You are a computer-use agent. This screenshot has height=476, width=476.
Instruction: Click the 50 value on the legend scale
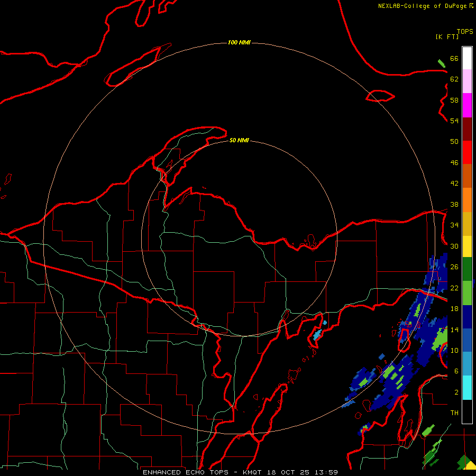[x=454, y=141]
